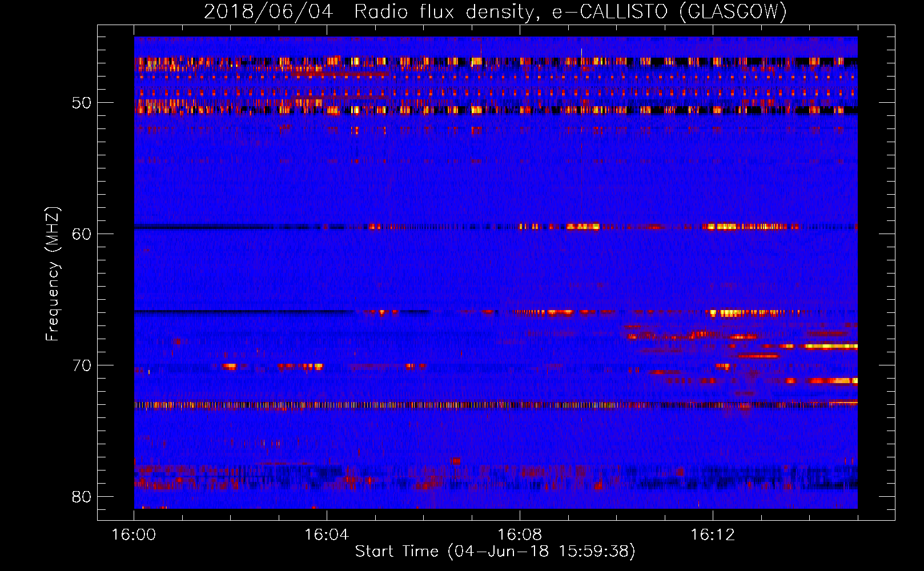Click the 16:04 time tick label
Image resolution: width=924 pixels, height=571 pixels.
click(327, 534)
